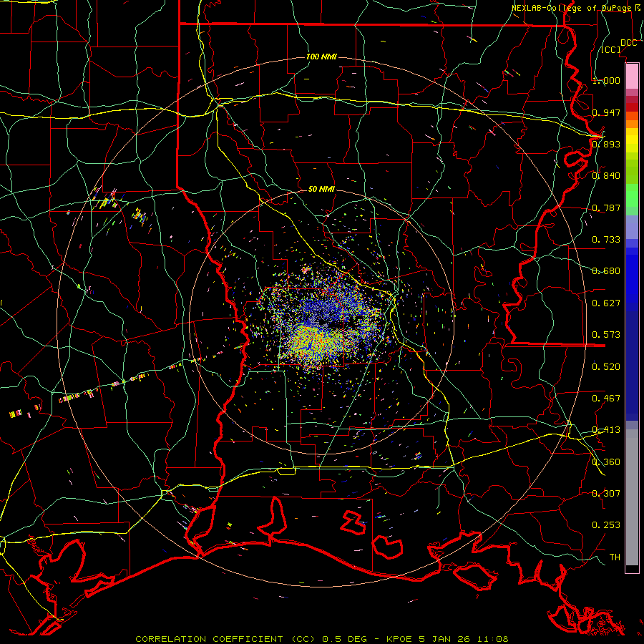Click the 0.680 legend value
The image size is (644, 644).
(606, 271)
